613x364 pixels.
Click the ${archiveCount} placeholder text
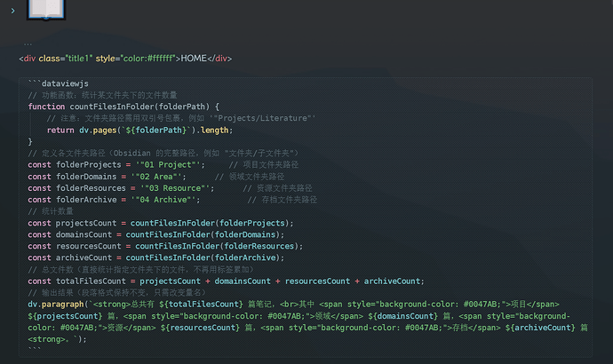coord(540,328)
